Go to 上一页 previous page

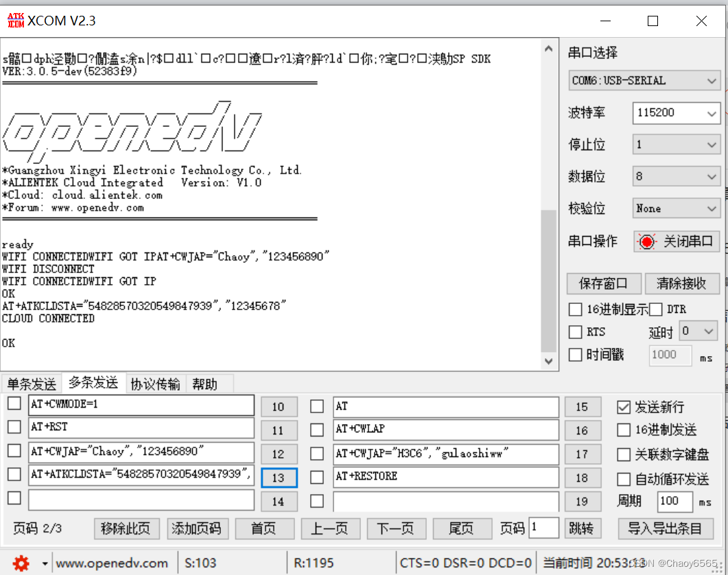(331, 528)
